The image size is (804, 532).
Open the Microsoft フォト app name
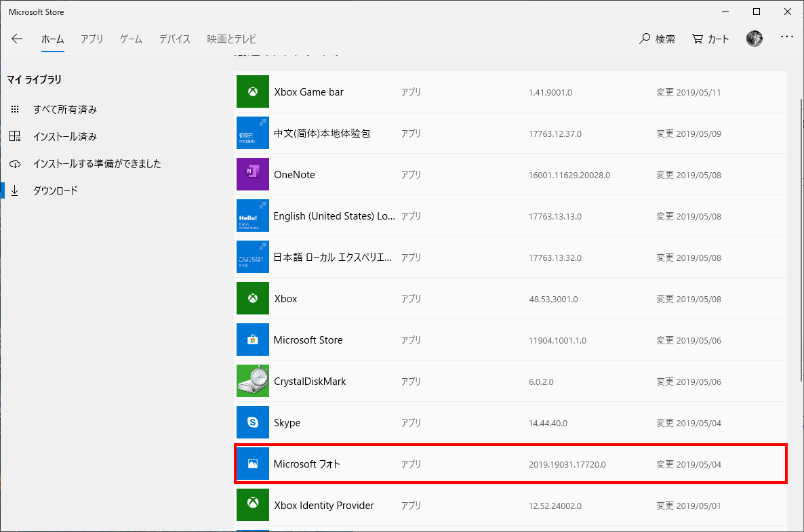[x=306, y=464]
